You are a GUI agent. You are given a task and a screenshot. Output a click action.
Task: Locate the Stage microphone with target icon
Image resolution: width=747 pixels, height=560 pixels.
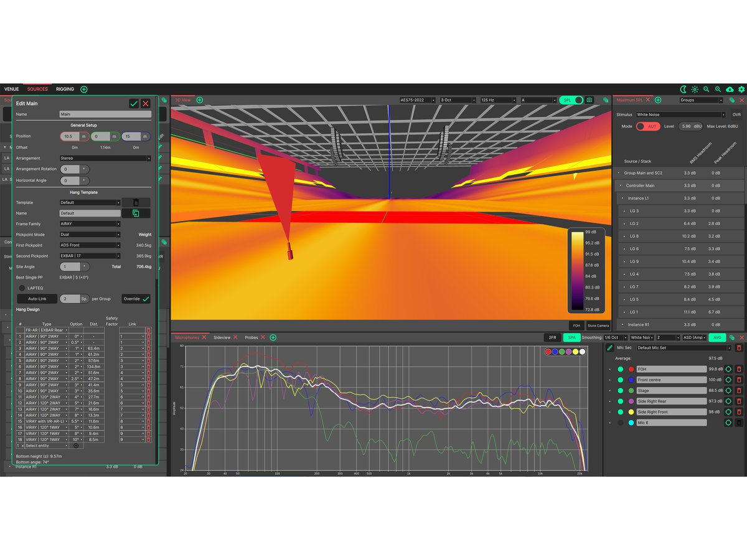pos(728,391)
